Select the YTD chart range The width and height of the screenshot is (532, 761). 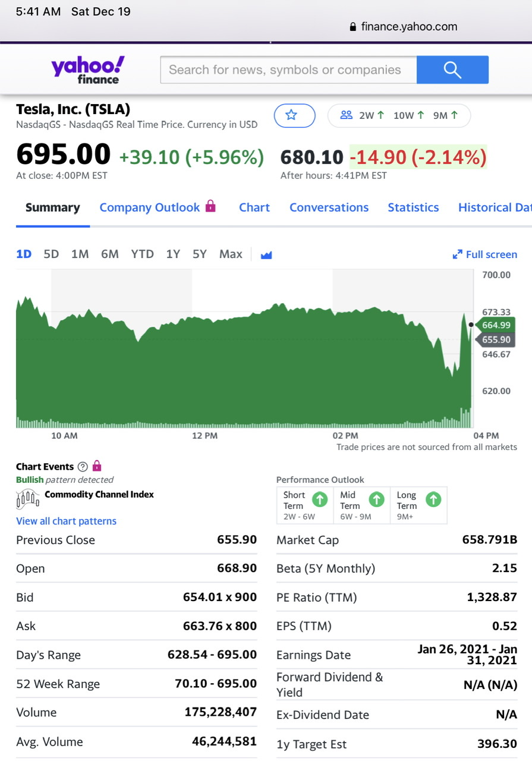pos(142,254)
